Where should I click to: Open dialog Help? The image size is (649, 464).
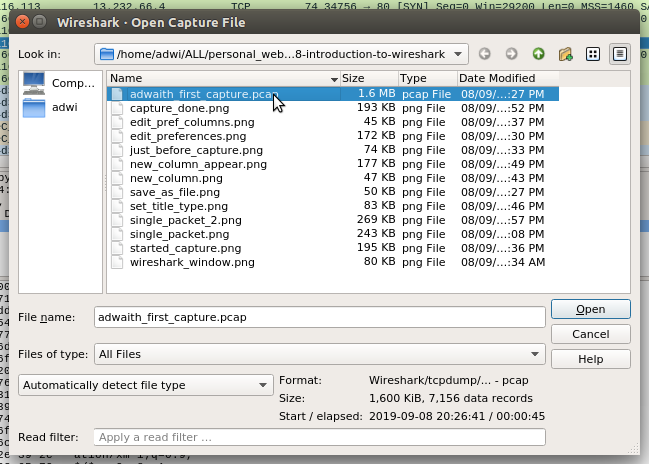click(591, 359)
